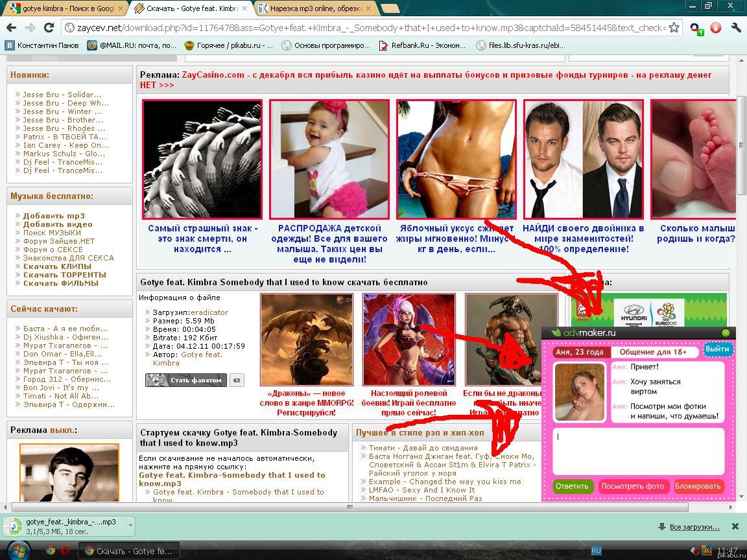Click the extension icon with green badge
747x560 pixels.
697,29
